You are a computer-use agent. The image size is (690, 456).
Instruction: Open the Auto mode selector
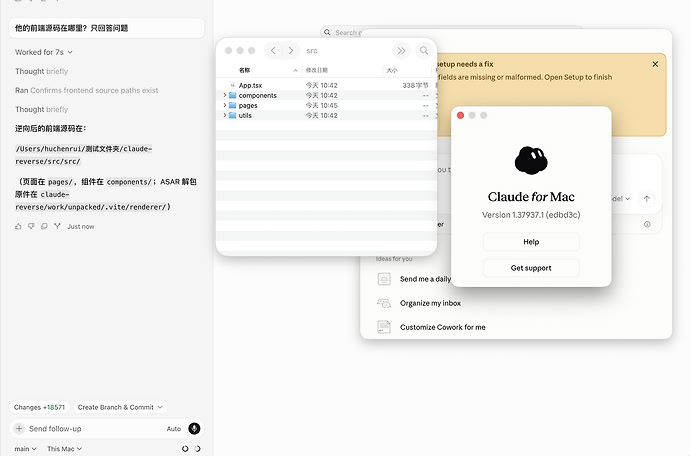(174, 429)
